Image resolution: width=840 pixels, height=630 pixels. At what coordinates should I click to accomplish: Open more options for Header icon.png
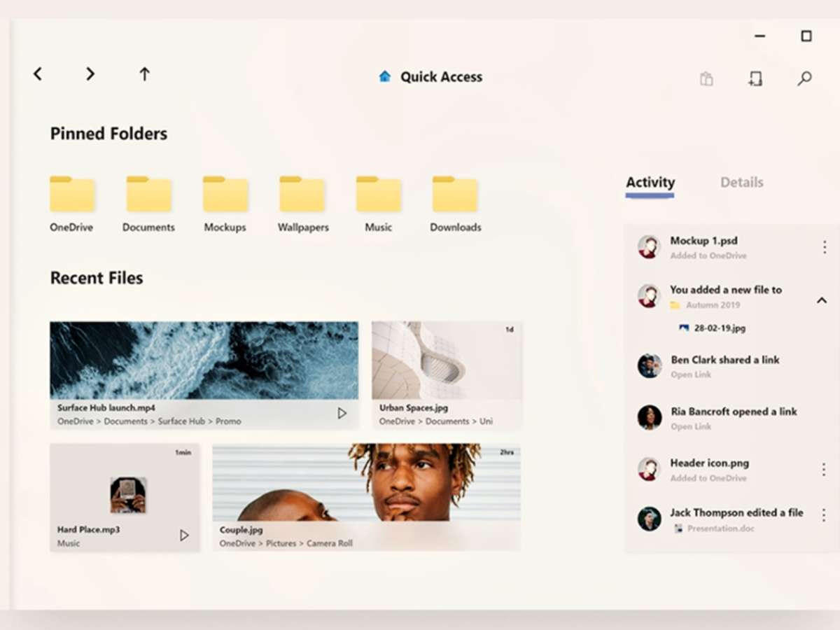pos(824,470)
